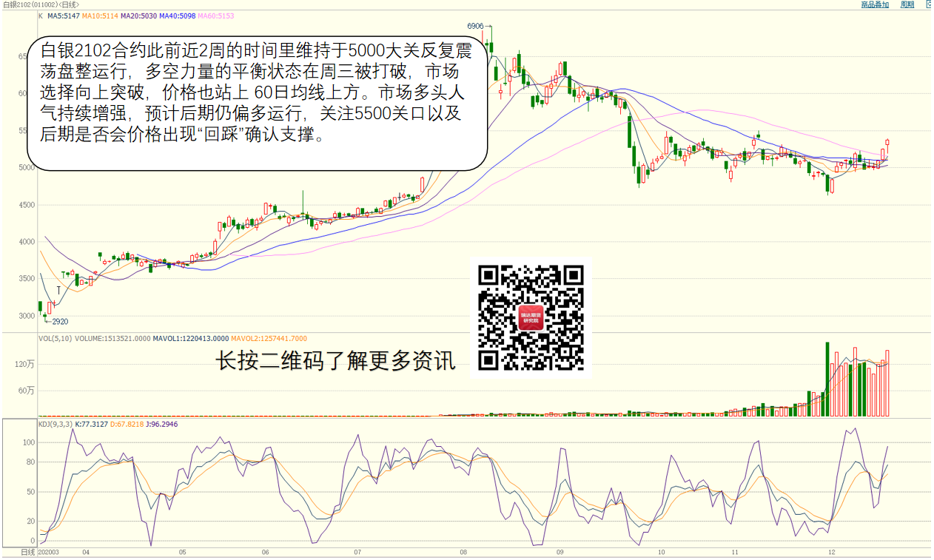Screen dimensions: 934x560
Task: Click the QR code image
Action: 531,317
